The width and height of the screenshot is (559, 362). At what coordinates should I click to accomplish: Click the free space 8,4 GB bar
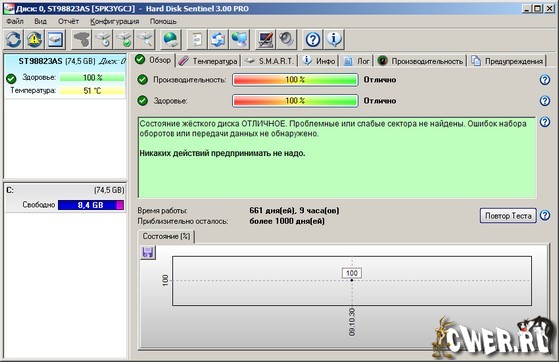coord(91,205)
